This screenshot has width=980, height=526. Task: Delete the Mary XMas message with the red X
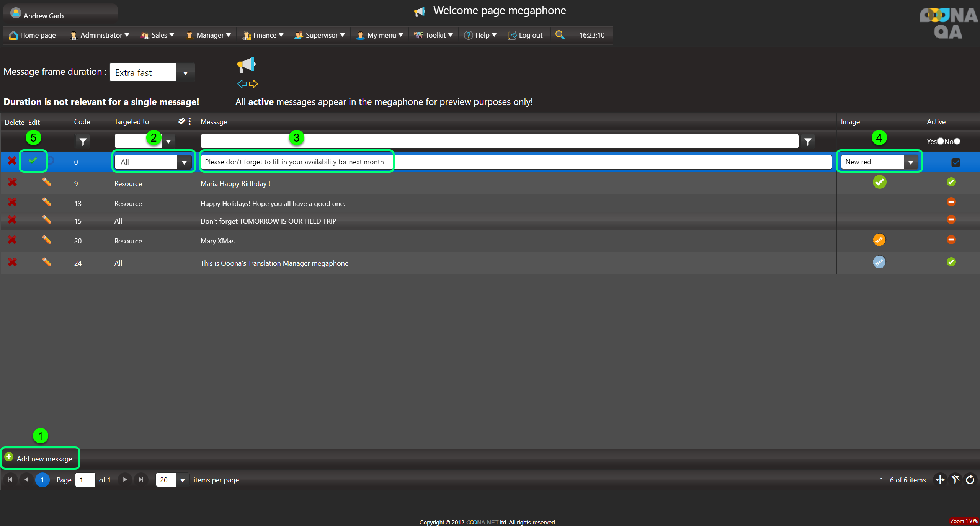(12, 240)
